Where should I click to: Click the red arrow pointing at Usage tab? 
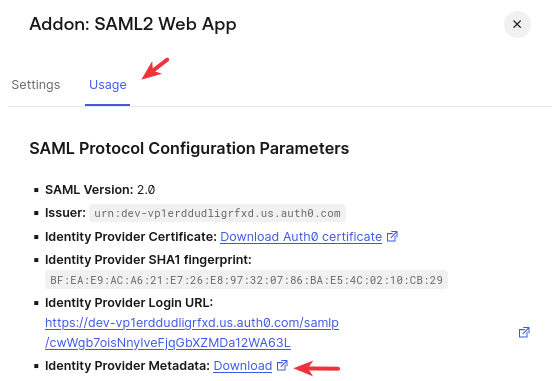155,69
